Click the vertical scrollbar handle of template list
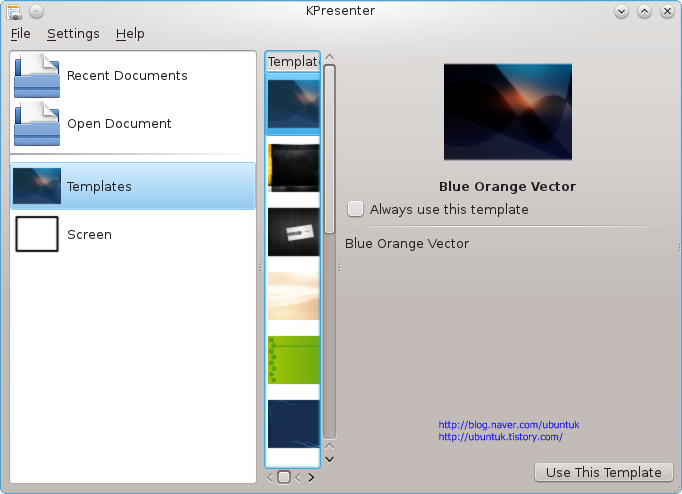 tap(330, 149)
